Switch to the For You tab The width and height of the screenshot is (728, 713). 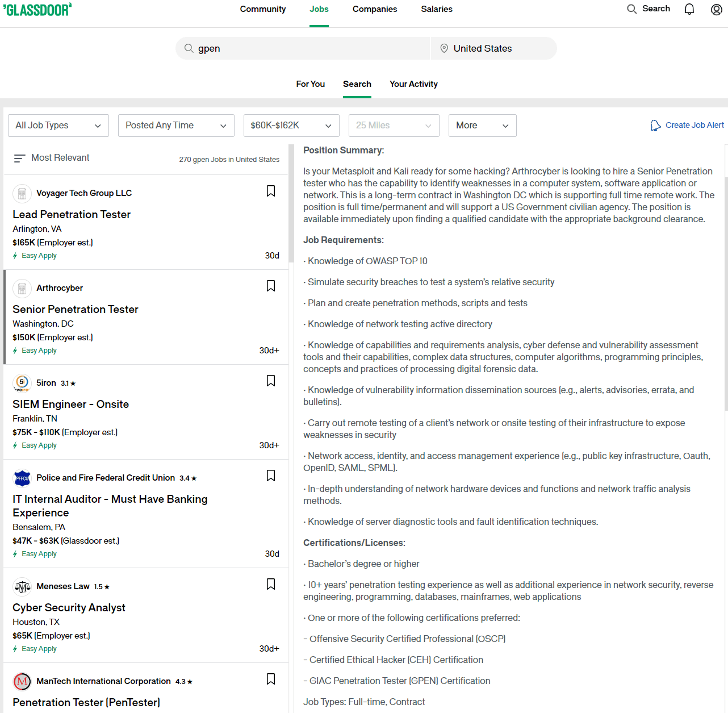(x=311, y=84)
